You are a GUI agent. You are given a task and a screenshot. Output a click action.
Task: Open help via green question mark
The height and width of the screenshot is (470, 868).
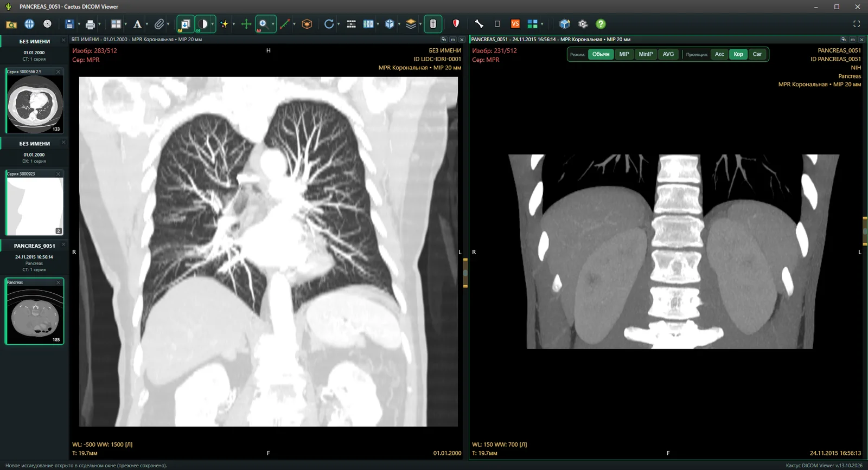coord(601,24)
